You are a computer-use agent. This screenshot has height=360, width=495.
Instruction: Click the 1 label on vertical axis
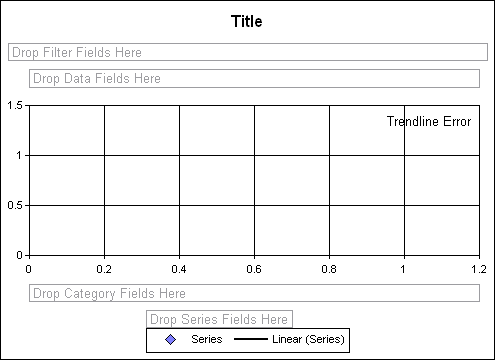coord(20,155)
